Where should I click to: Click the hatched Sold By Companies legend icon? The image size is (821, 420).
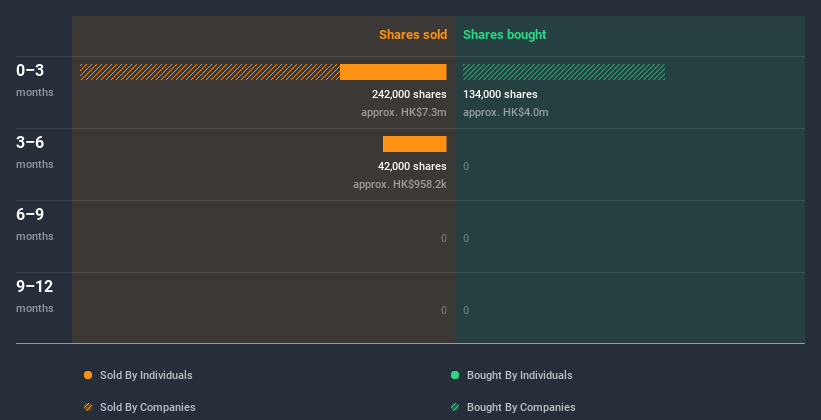88,407
